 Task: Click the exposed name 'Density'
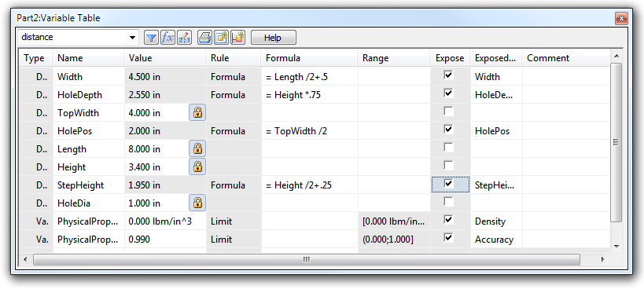490,221
